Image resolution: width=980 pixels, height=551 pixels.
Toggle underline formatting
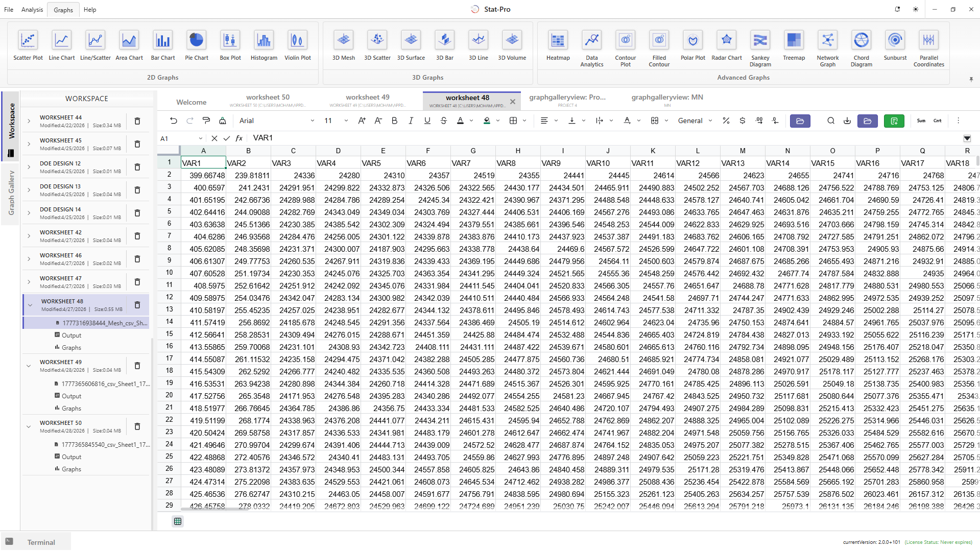(427, 121)
